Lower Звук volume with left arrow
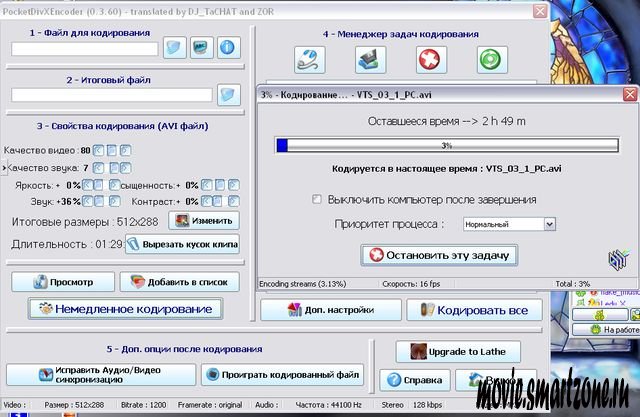 pos(87,201)
